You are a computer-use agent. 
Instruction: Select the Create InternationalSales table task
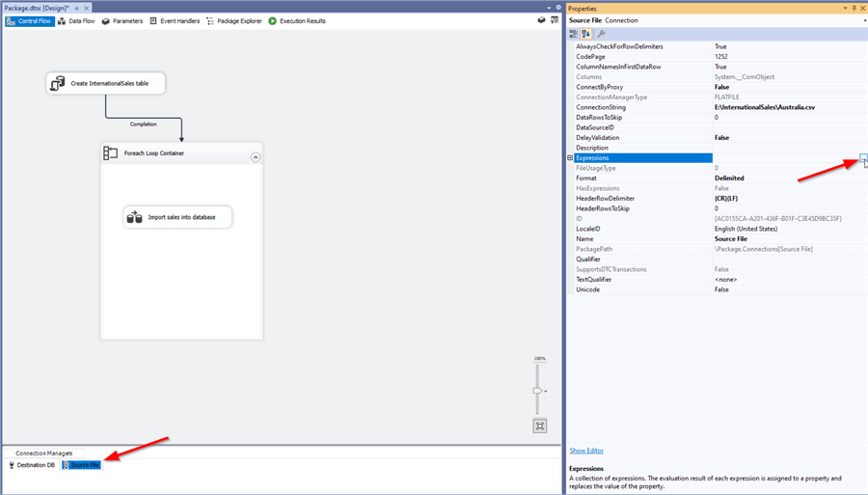(x=106, y=84)
